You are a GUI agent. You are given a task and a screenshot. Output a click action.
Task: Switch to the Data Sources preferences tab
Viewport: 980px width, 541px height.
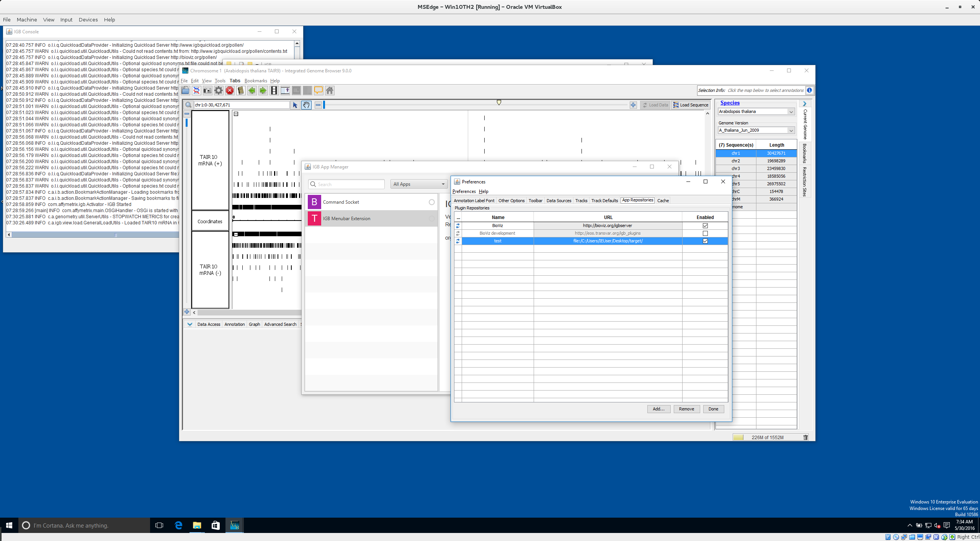[559, 201]
